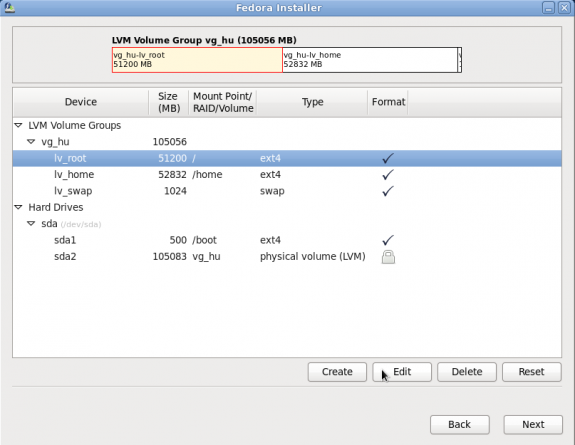Click the /home mount point cell
The height and width of the screenshot is (445, 575).
[x=207, y=175]
